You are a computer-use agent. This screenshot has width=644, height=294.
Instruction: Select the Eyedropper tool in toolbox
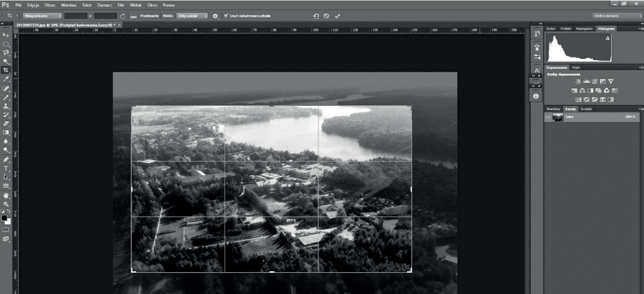pyautogui.click(x=6, y=79)
